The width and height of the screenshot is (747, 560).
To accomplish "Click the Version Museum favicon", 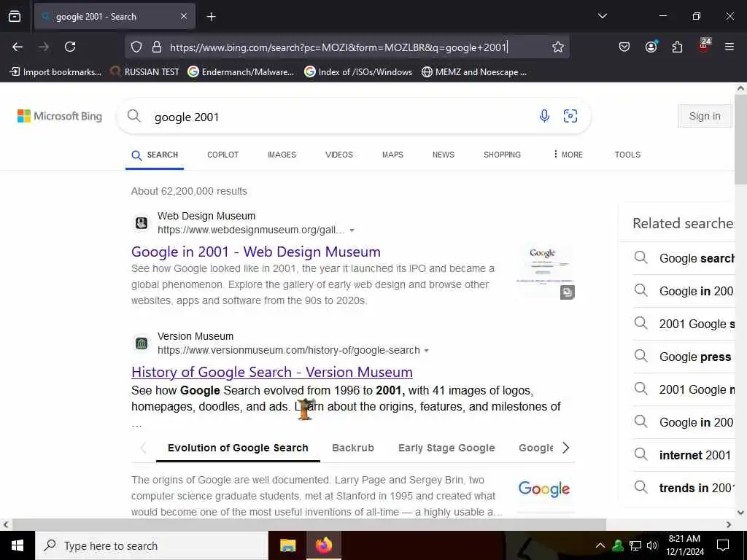I will pyautogui.click(x=142, y=343).
